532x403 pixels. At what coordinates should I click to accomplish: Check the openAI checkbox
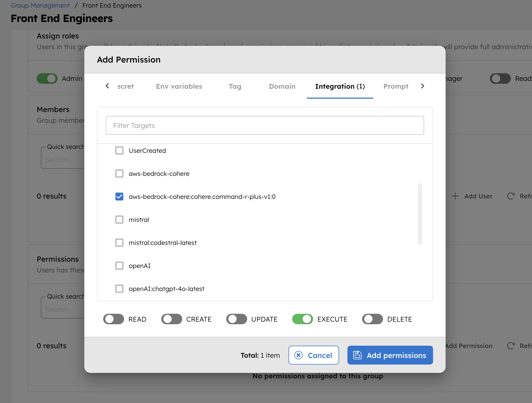119,266
